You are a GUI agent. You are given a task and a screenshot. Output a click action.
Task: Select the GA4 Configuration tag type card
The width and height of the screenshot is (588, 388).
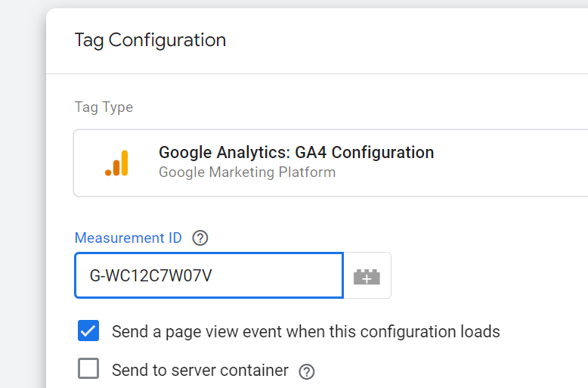[331, 163]
